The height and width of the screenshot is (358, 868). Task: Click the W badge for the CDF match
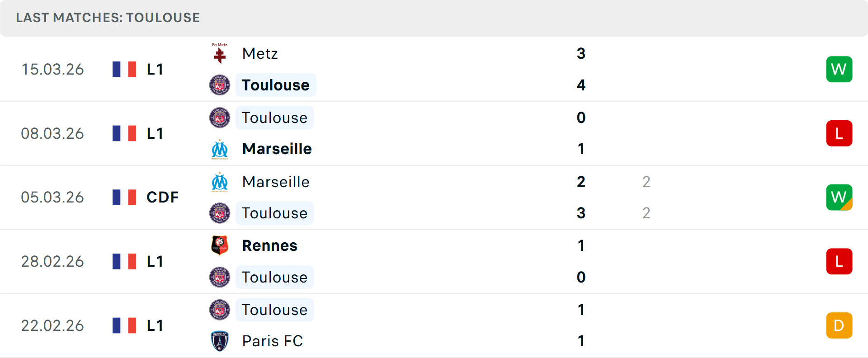tap(839, 197)
